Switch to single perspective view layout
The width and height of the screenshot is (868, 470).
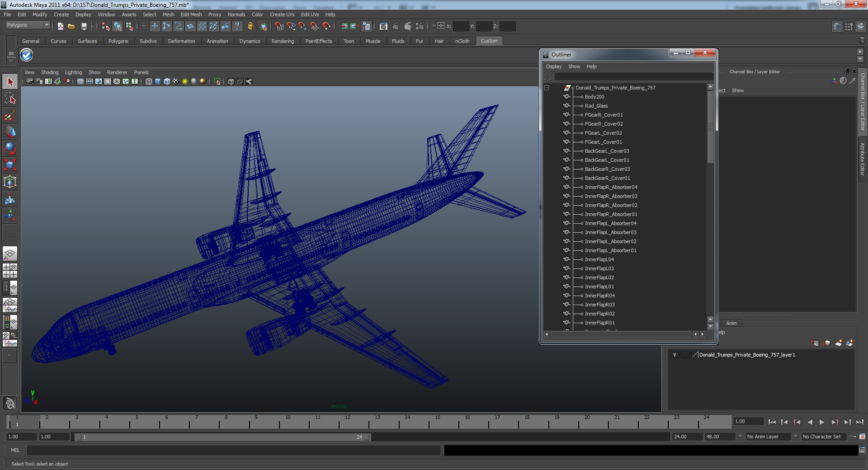[x=10, y=254]
